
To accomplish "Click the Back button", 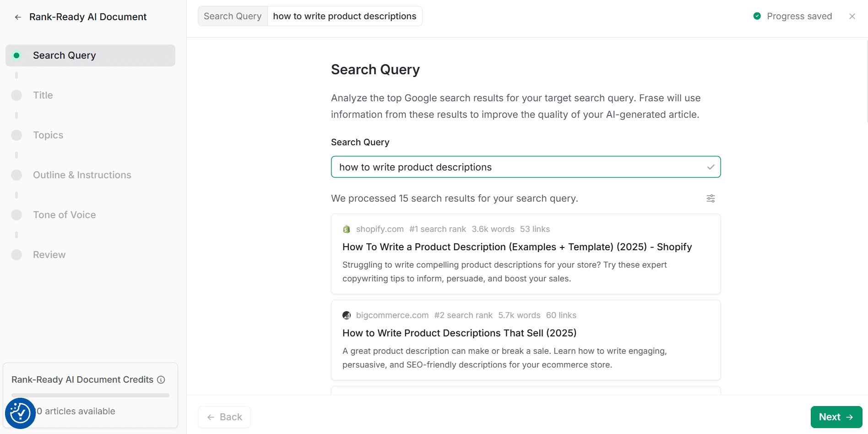I will click(x=224, y=417).
